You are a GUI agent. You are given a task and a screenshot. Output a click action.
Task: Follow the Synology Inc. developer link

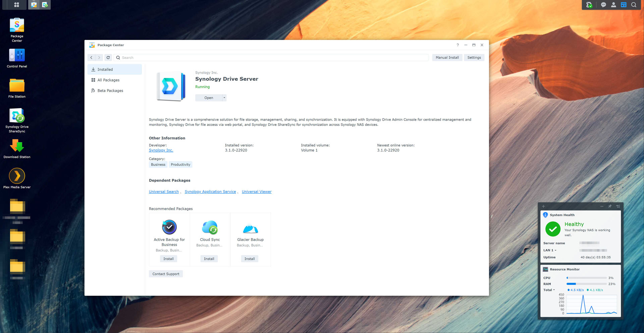161,150
